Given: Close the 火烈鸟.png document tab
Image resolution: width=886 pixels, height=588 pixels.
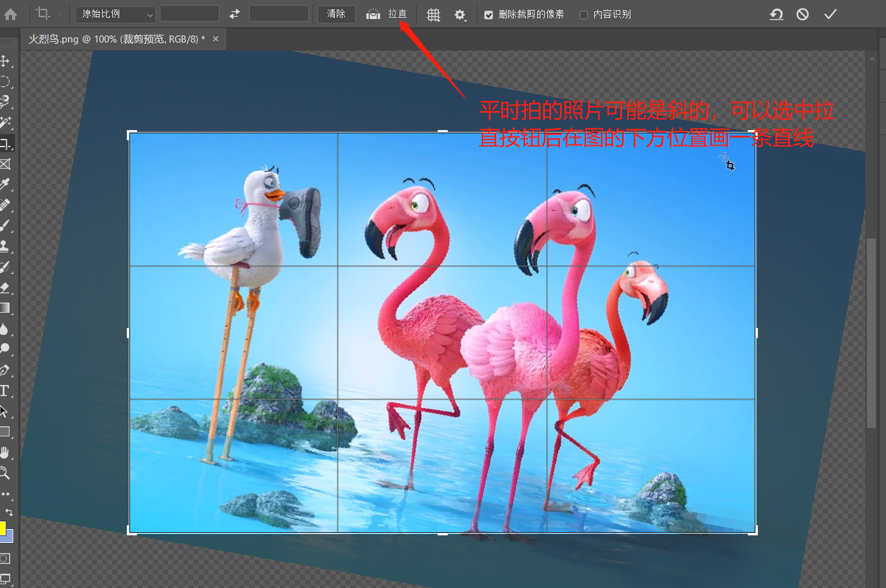Looking at the screenshot, I should tap(216, 39).
